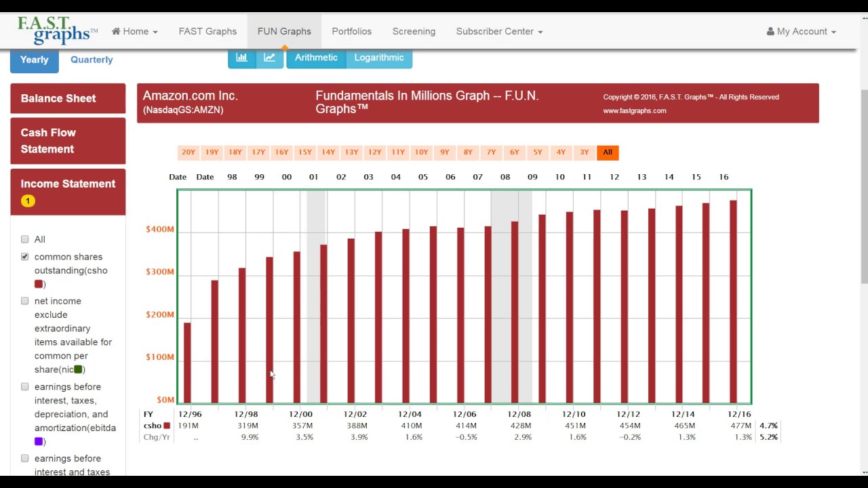Select the bar chart view icon

(241, 58)
